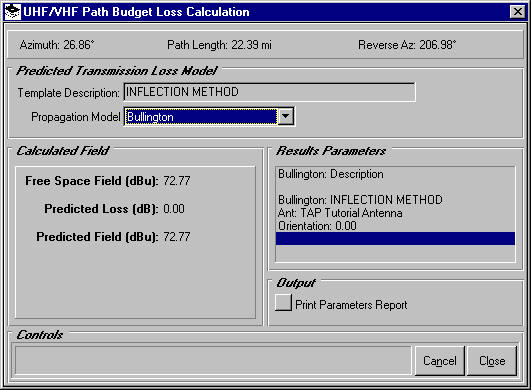Select 'Ant: TAP Tutorial Antenna' row

point(395,213)
